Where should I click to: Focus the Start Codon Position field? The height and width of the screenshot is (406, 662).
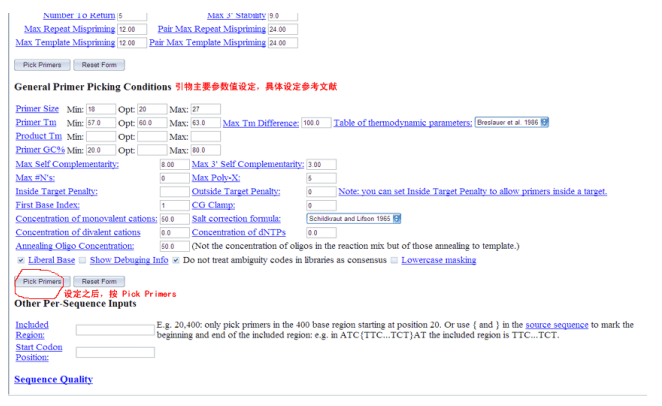(x=115, y=352)
